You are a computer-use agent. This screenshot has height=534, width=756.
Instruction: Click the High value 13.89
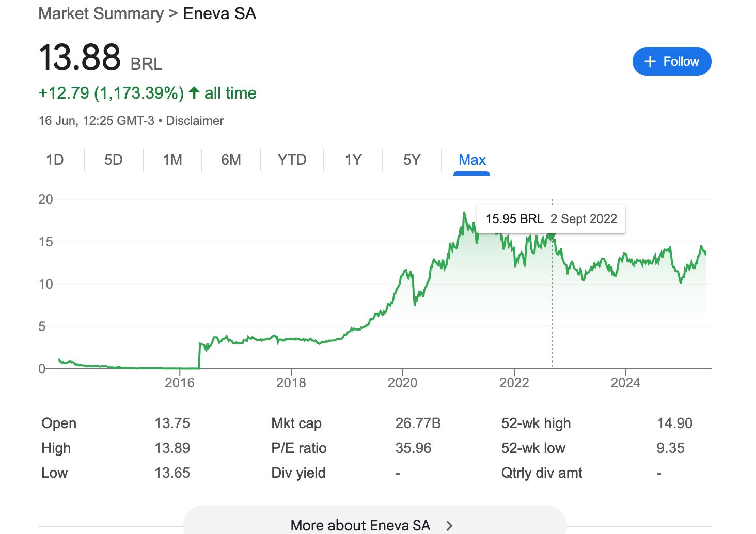[172, 448]
